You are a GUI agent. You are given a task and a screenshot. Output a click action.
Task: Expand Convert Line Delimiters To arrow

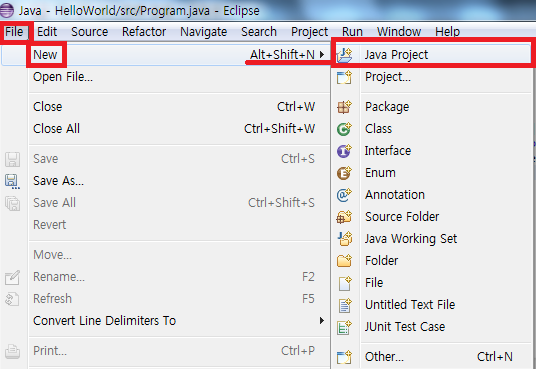point(322,320)
